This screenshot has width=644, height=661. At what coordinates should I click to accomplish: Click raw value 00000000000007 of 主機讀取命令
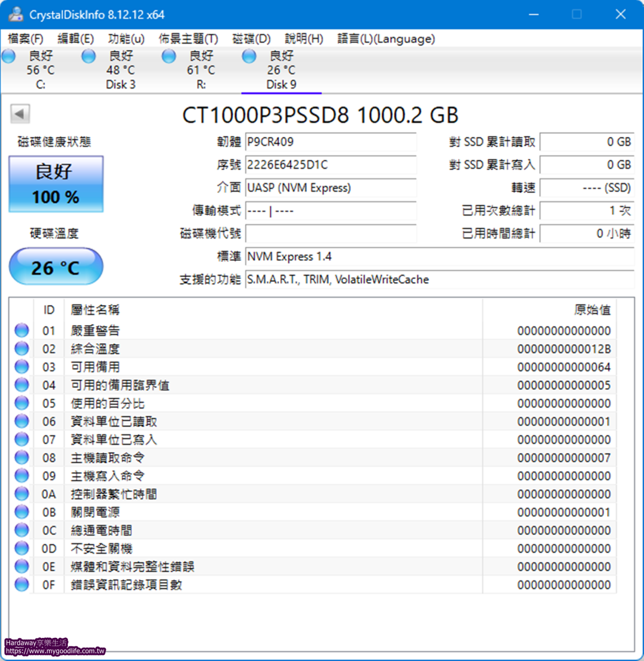564,458
